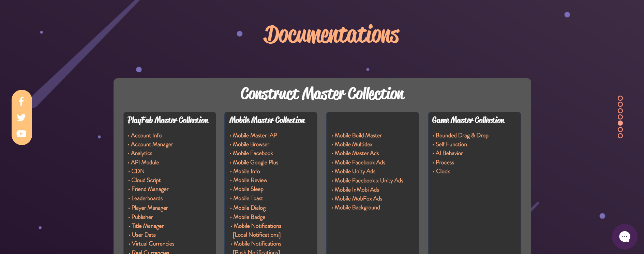Image resolution: width=644 pixels, height=254 pixels.
Task: Open Mobile Background documentation
Action: tap(357, 208)
